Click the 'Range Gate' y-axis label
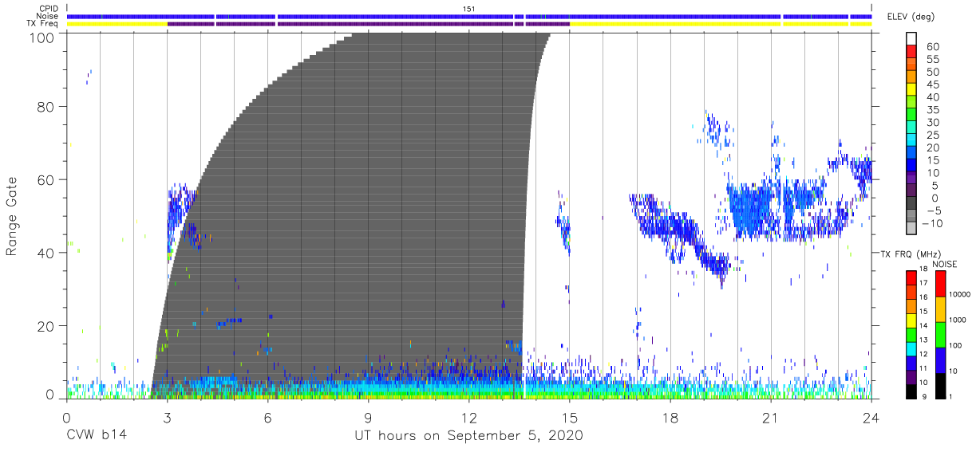 click(12, 216)
